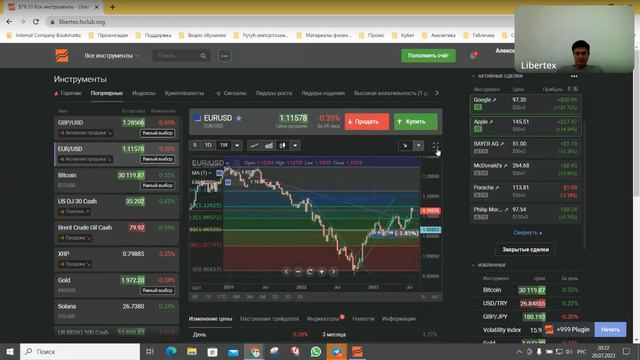Select Bitcoin in the instruments list
The image size is (640, 360).
coord(116,180)
